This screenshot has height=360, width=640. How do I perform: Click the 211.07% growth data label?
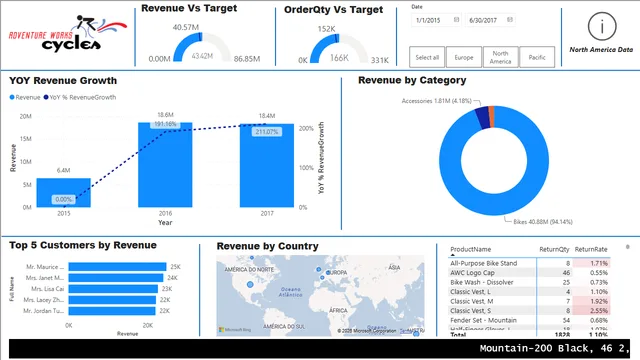[267, 132]
